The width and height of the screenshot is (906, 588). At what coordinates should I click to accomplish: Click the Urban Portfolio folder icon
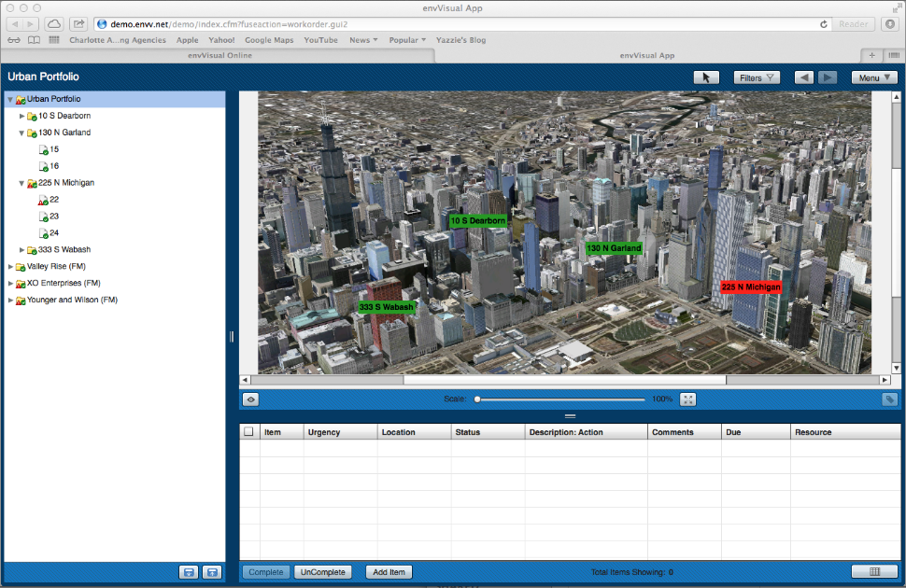[21, 99]
